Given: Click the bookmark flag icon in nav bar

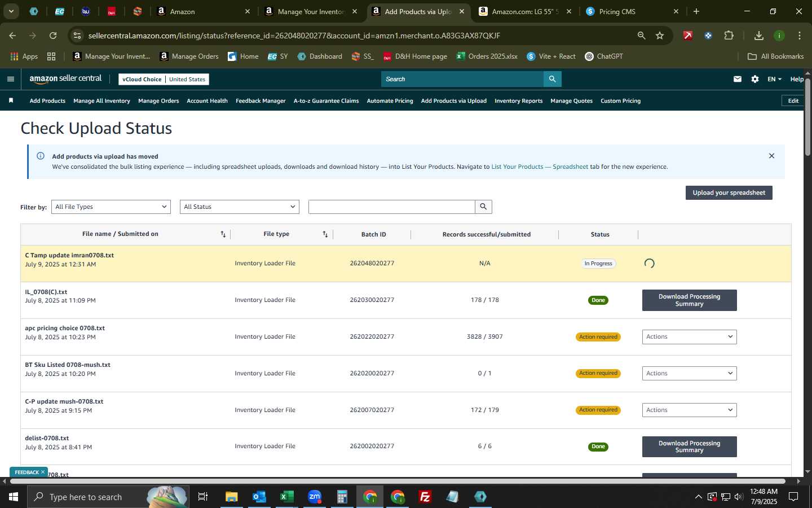Looking at the screenshot, I should click(x=11, y=100).
